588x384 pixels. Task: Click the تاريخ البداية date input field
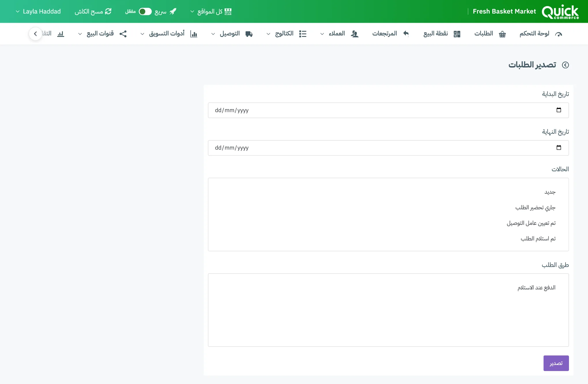388,110
